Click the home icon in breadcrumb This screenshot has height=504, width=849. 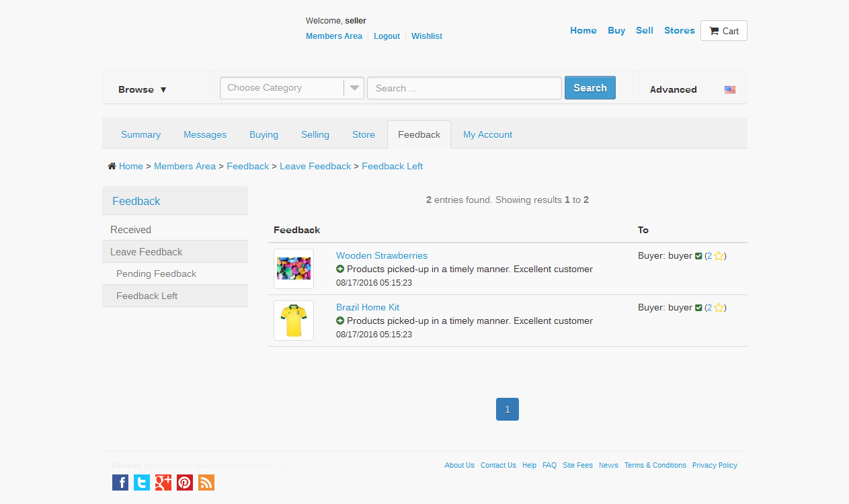point(112,166)
